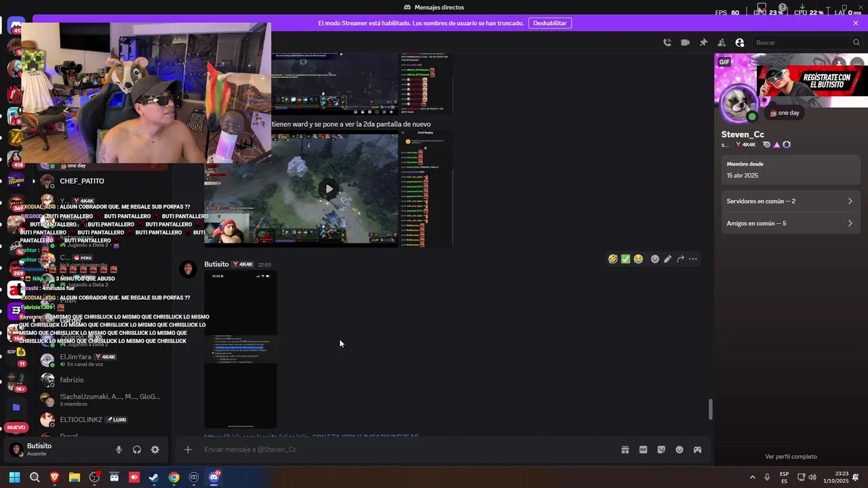Click the Kick clip link below the image
The image size is (868, 488).
click(311, 436)
